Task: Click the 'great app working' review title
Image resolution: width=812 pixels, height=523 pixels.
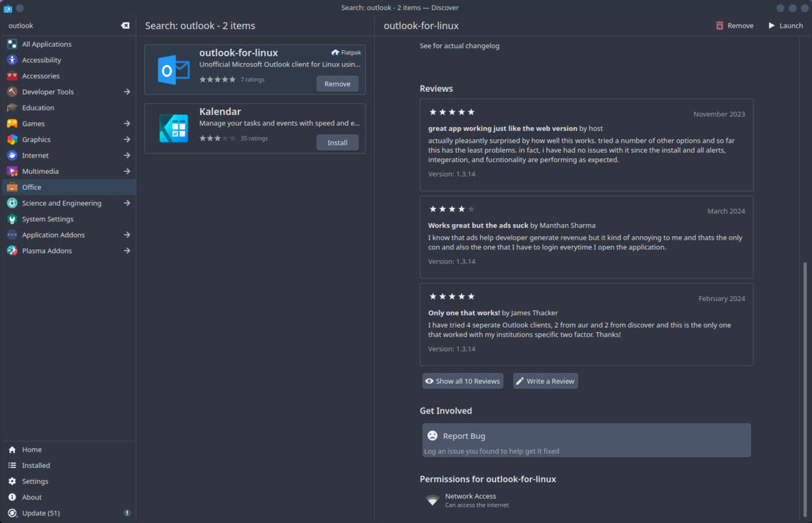Action: point(502,129)
